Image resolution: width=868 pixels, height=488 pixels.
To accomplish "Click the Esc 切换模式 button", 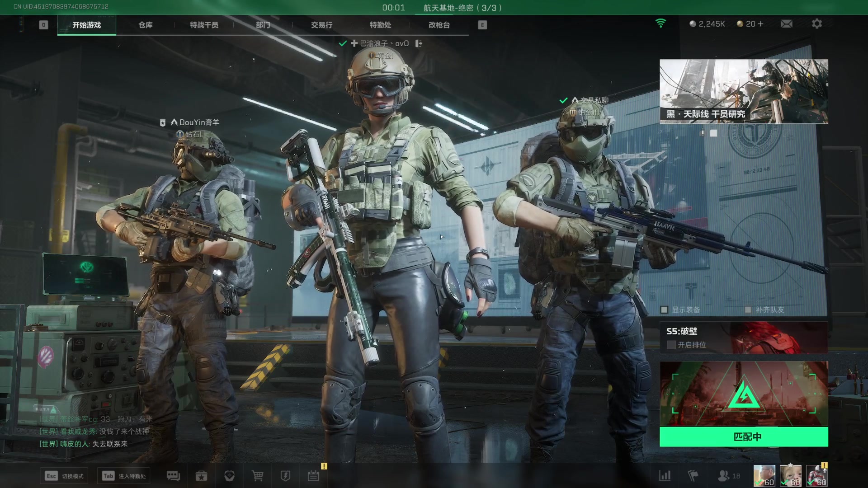I will 64,476.
